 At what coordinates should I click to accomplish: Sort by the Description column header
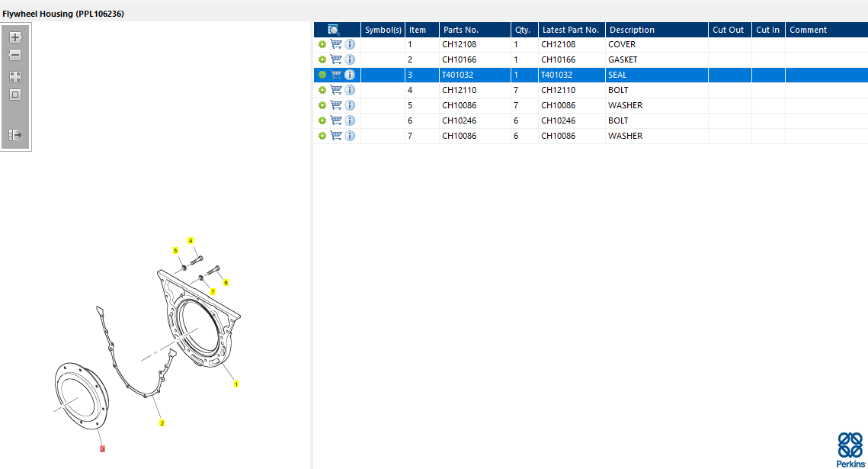(657, 30)
